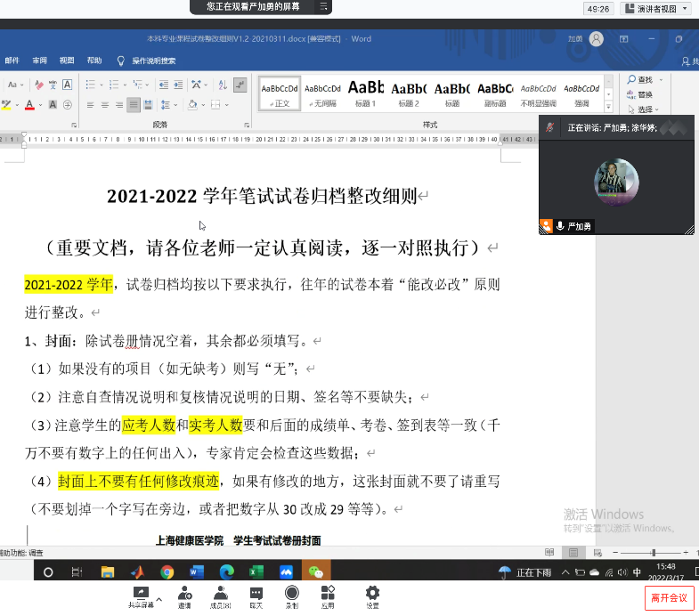Toggle the muted microphone icon in video panel
The width and height of the screenshot is (699, 616).
pyautogui.click(x=550, y=128)
